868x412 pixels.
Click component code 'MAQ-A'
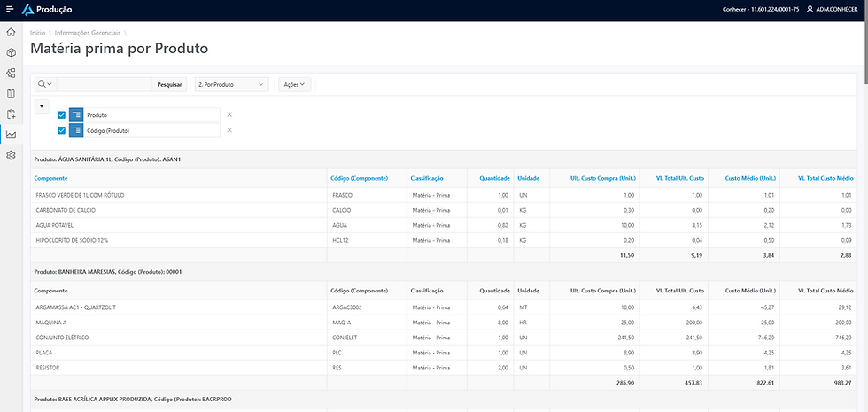click(341, 323)
